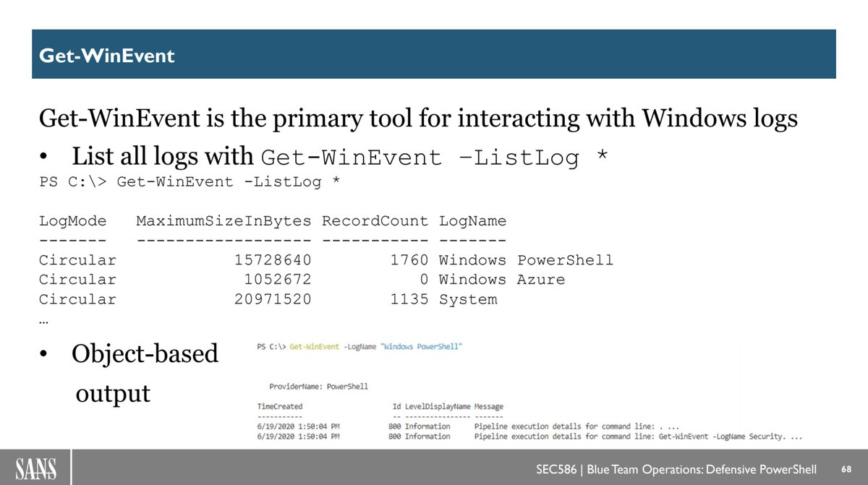This screenshot has width=868, height=485.
Task: Click the log name Windows PowerShell
Action: click(526, 260)
